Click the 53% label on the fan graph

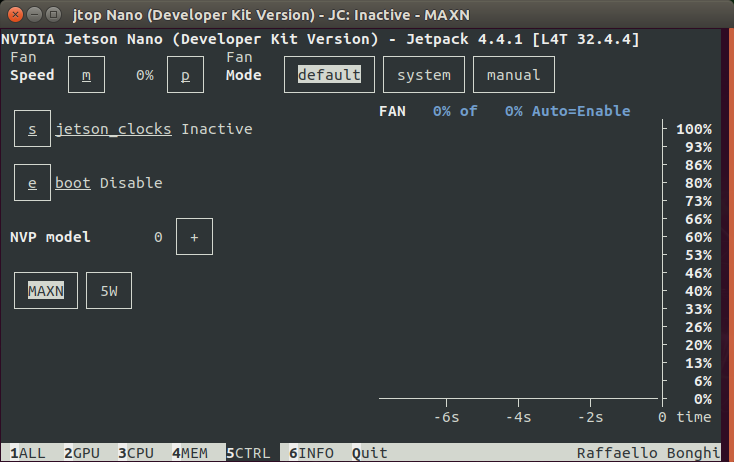(698, 255)
